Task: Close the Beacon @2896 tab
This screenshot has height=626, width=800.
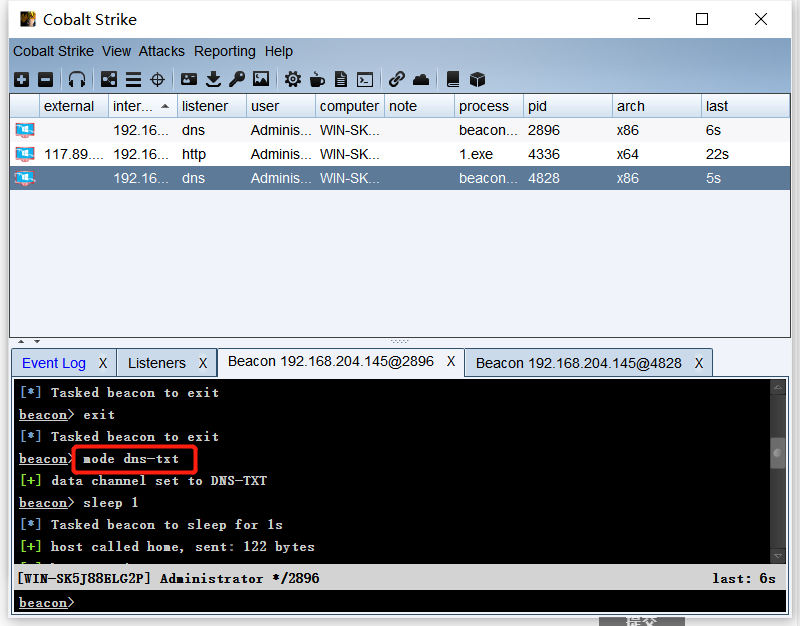Action: (451, 362)
